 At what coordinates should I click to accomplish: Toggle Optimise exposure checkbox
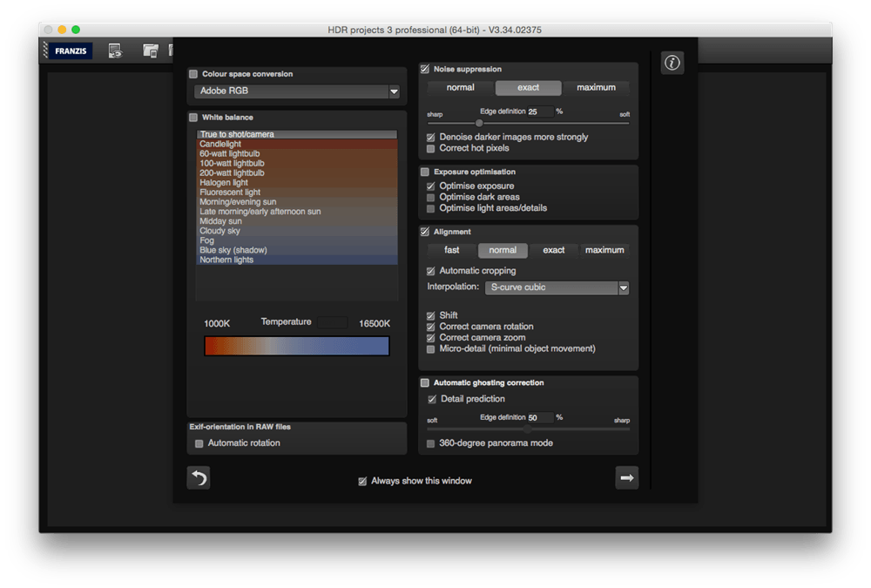(x=430, y=186)
